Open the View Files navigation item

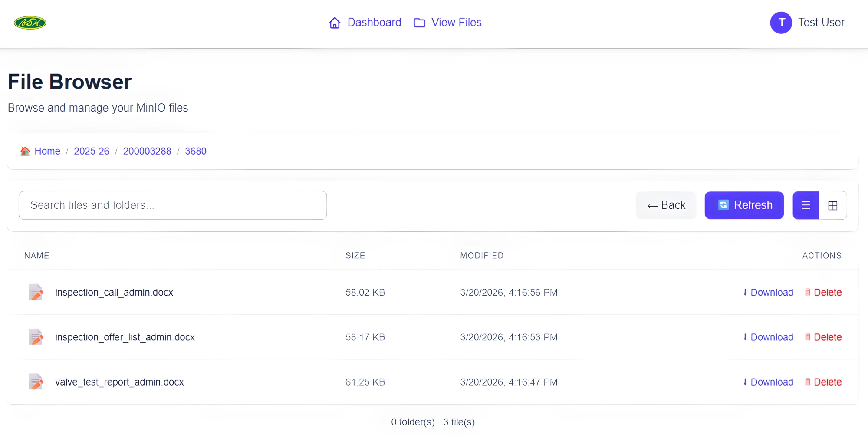(456, 23)
